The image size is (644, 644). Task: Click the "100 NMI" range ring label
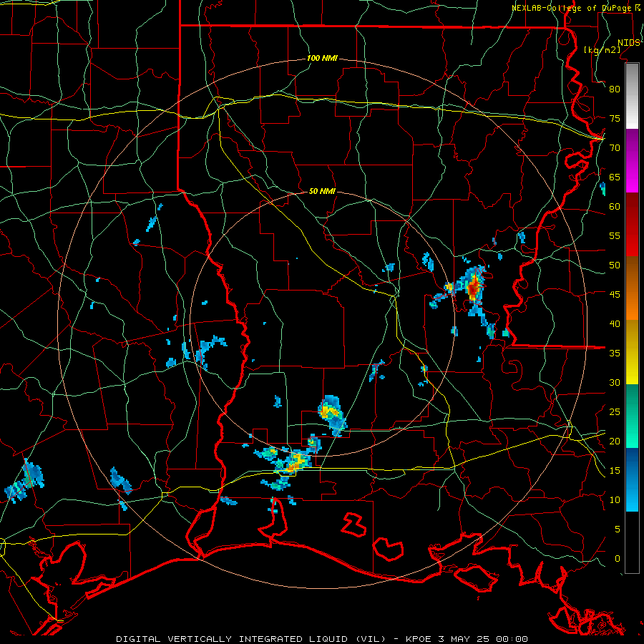pos(322,59)
